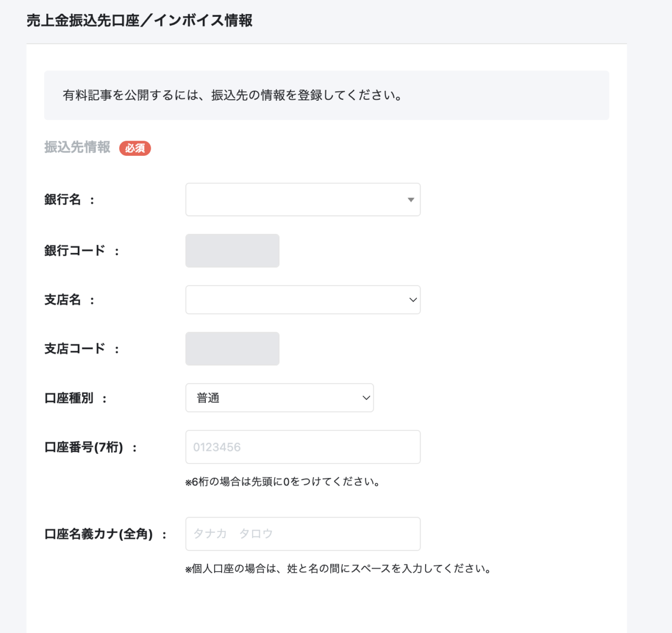This screenshot has height=633, width=672.
Task: Click the grayed-out 支店コード field
Action: click(x=232, y=349)
